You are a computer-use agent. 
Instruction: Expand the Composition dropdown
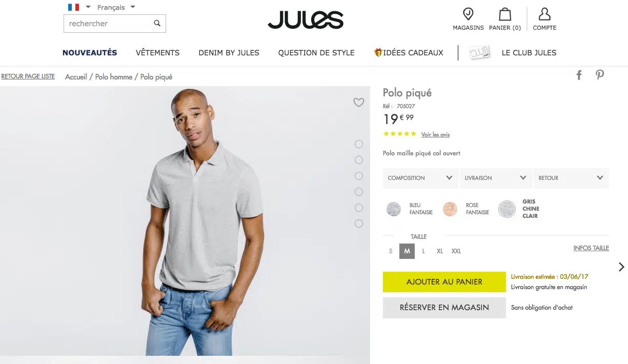pyautogui.click(x=420, y=178)
